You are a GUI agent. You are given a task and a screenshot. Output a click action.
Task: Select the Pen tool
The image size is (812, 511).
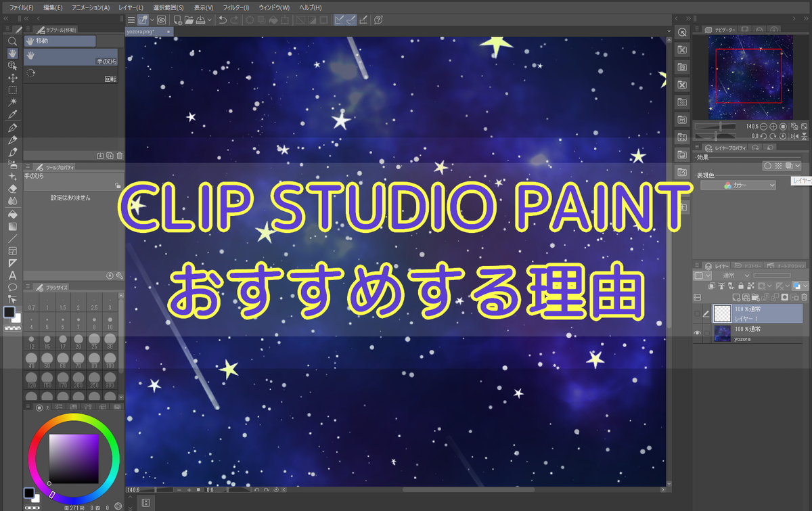pyautogui.click(x=12, y=128)
